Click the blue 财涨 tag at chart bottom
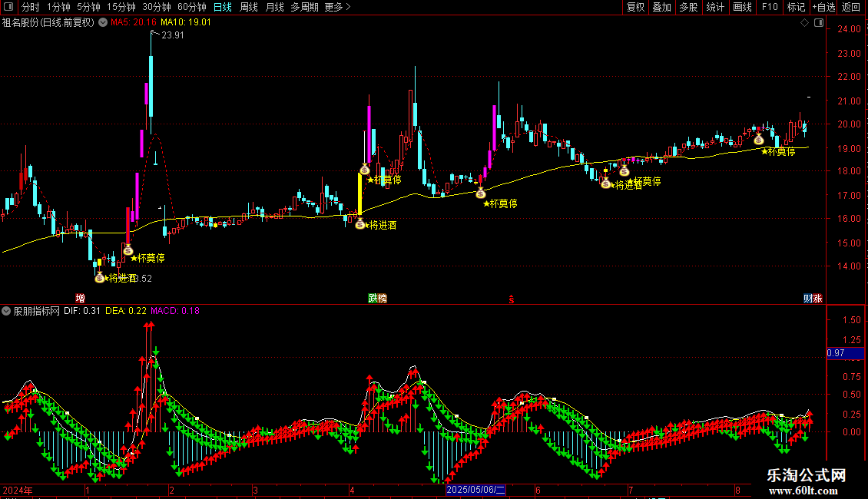Screen dimensions: 868x499 [x=813, y=298]
